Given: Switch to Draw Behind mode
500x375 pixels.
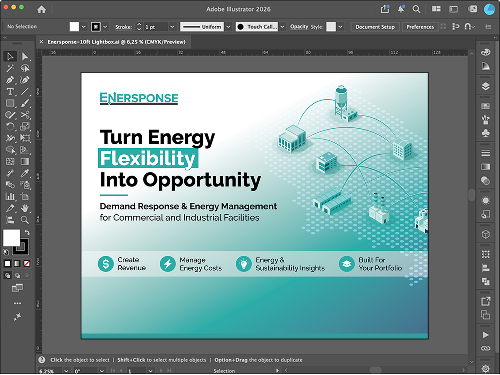Looking at the screenshot, I should (17, 275).
